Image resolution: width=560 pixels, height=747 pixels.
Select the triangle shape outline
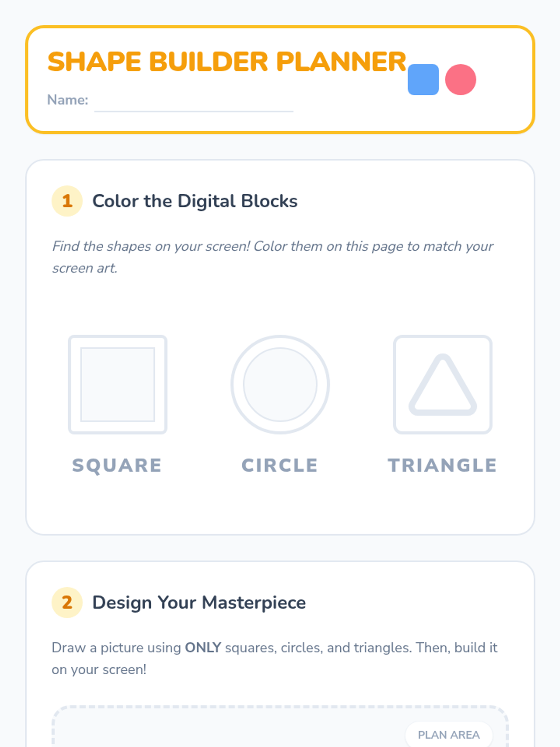(x=442, y=385)
